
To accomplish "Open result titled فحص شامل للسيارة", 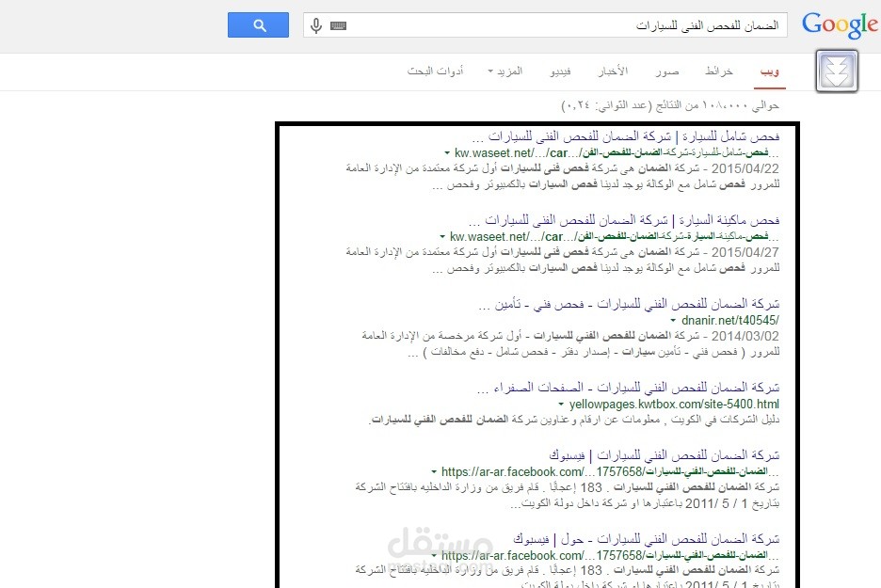I will pos(626,136).
